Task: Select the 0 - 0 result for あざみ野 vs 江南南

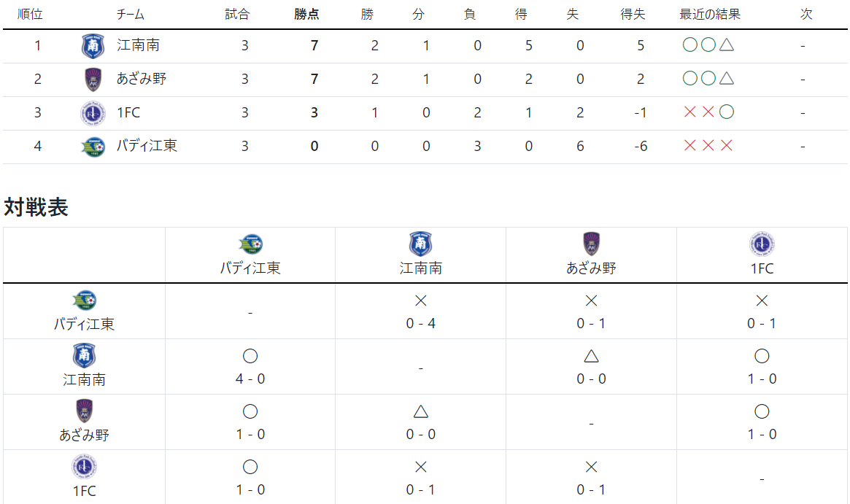Action: click(x=421, y=434)
